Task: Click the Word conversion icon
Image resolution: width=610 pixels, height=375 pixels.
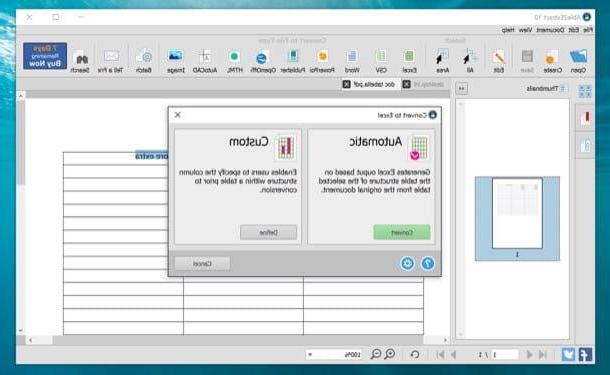Action: (352, 57)
